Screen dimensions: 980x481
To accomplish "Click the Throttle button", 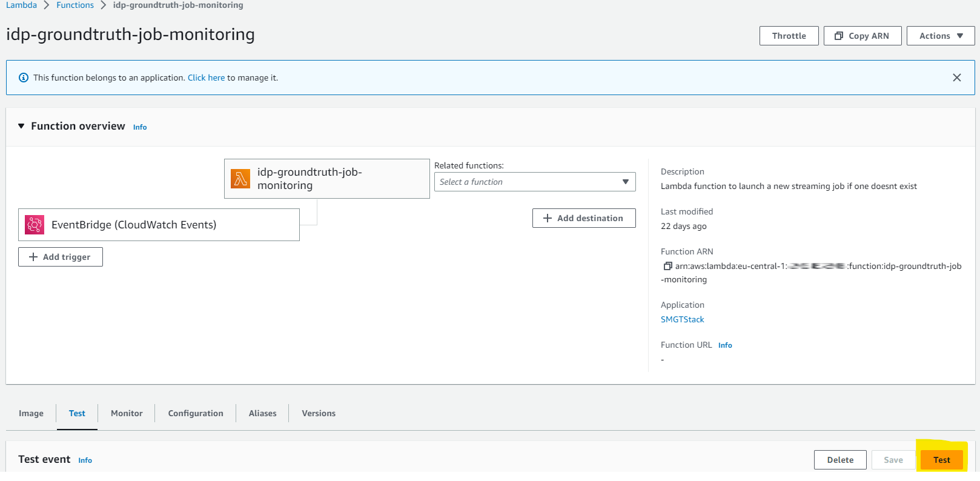I will (x=789, y=36).
